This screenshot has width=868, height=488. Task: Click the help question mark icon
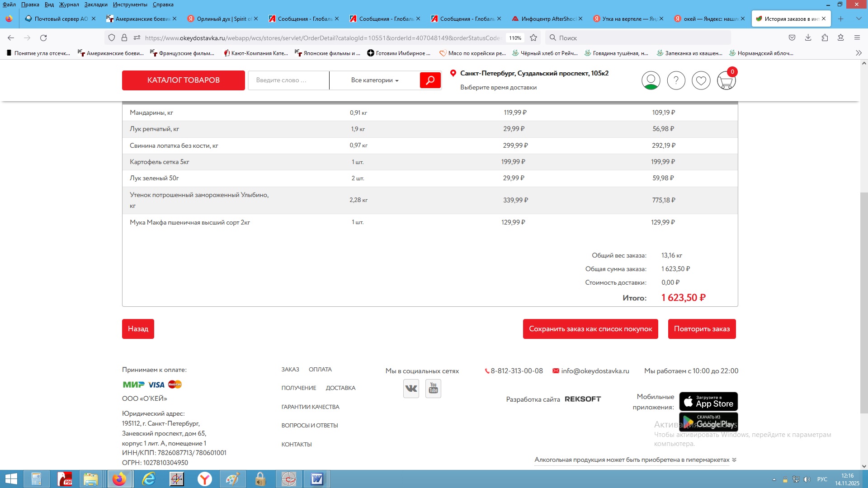(x=676, y=81)
